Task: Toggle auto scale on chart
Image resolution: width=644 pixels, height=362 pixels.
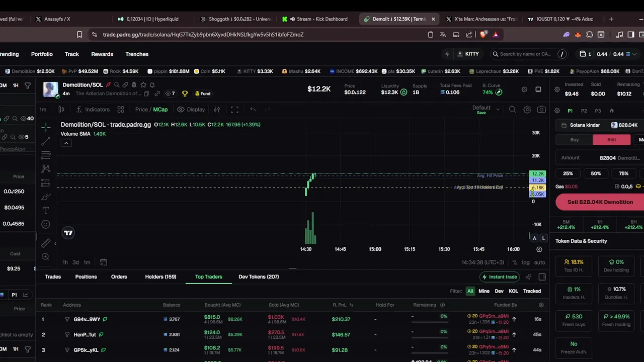Action: tap(539, 262)
